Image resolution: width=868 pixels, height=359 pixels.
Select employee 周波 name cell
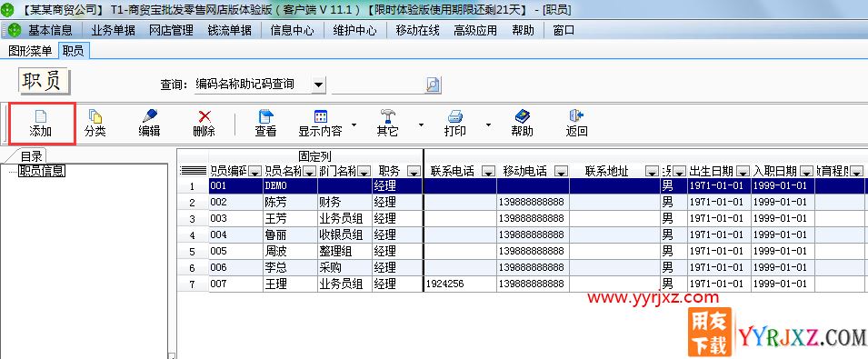290,252
